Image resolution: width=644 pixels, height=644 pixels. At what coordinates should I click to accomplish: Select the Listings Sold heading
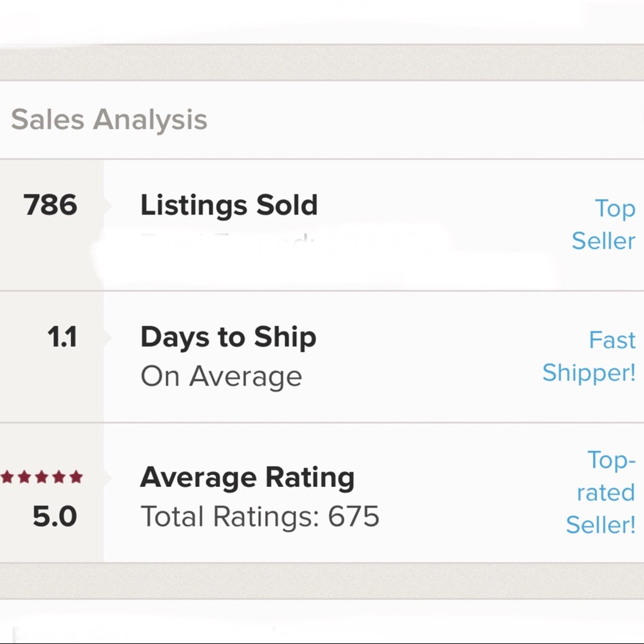click(229, 205)
